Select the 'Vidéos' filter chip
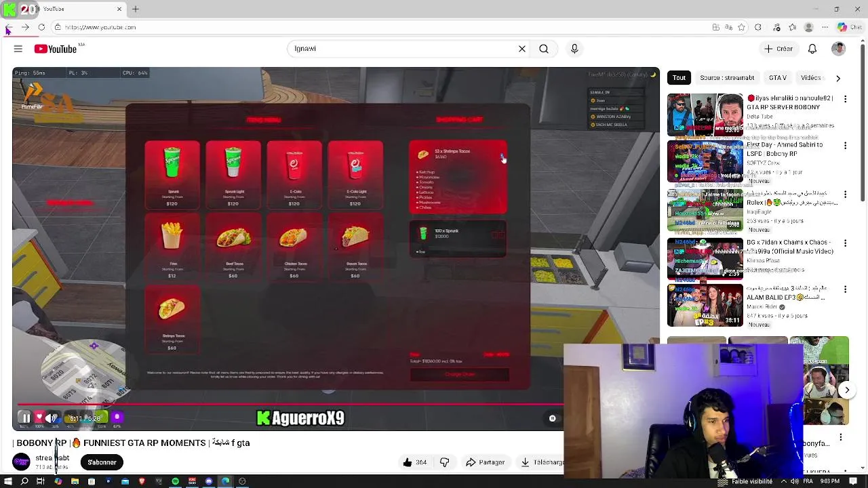This screenshot has width=868, height=488. pyautogui.click(x=811, y=78)
